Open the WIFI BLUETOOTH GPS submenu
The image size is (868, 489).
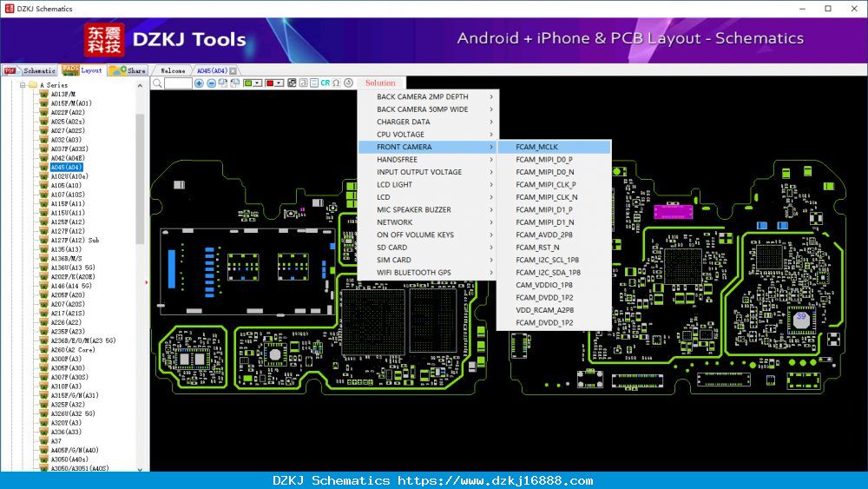[x=428, y=273]
